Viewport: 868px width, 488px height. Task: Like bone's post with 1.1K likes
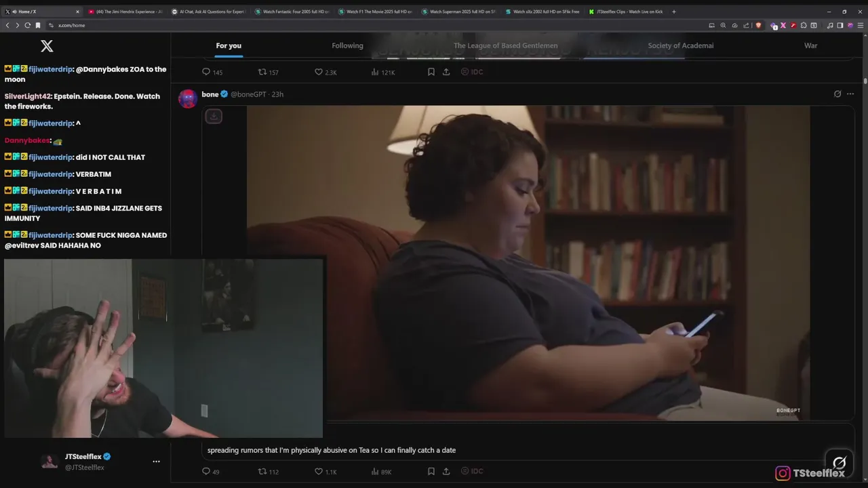(x=325, y=471)
